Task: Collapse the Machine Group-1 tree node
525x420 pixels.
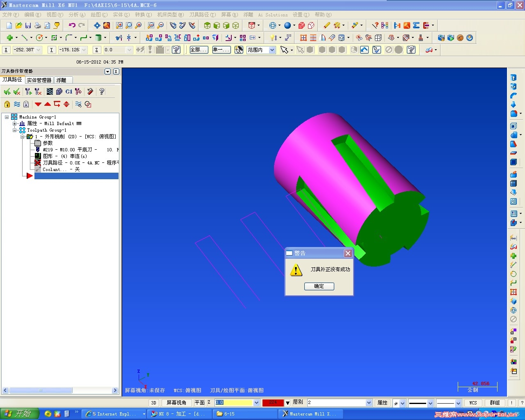Action: (x=7, y=117)
